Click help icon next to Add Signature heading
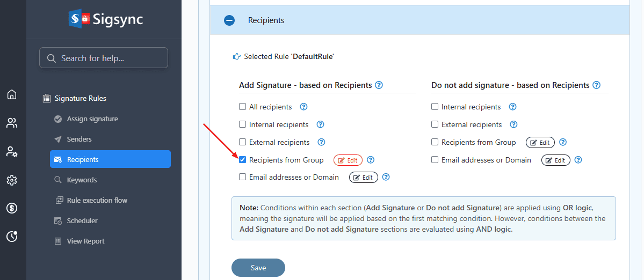 [379, 85]
